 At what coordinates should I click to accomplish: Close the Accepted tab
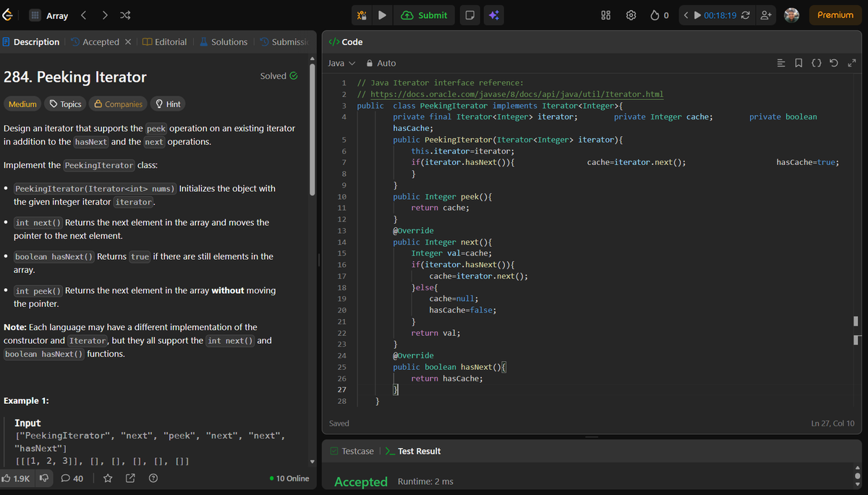128,42
